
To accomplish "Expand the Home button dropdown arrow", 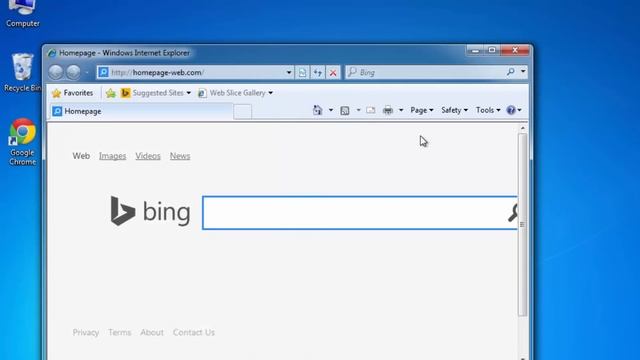I will coord(331,110).
